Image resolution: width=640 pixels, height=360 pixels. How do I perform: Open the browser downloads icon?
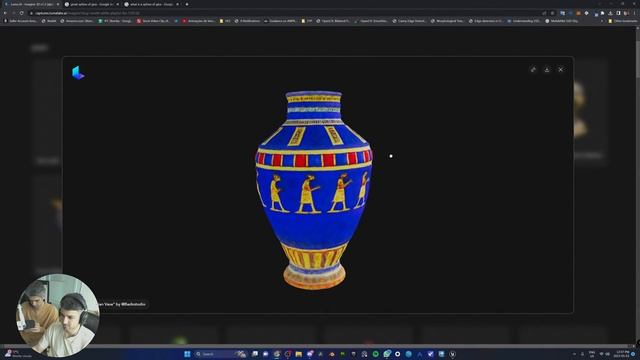[x=610, y=13]
